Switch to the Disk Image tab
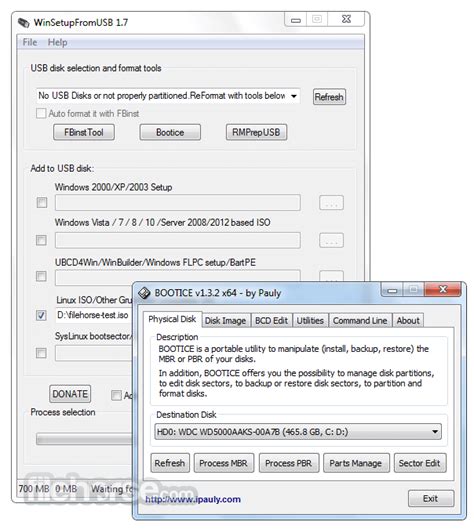 tap(225, 321)
